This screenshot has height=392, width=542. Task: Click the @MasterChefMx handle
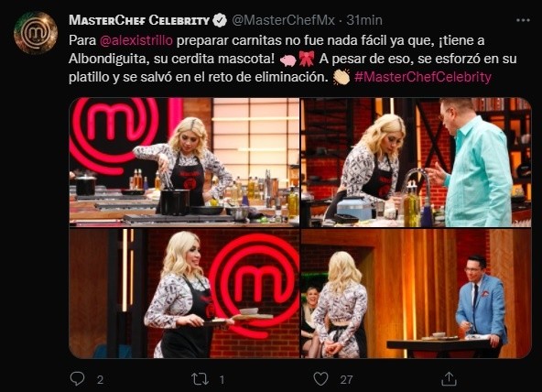coord(283,20)
